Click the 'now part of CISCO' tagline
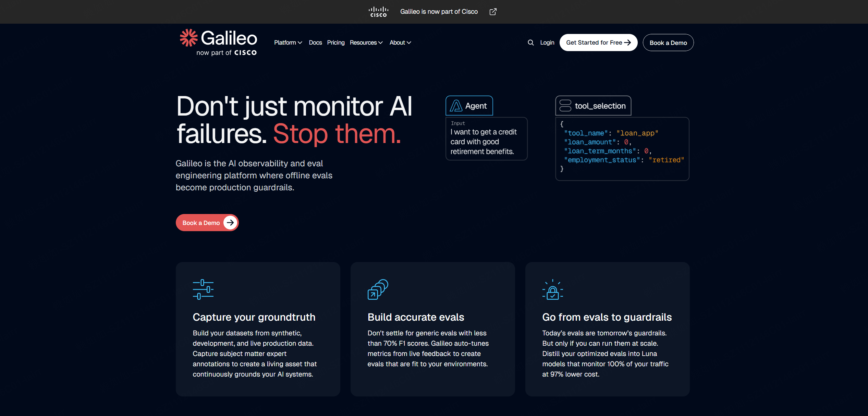Image resolution: width=868 pixels, height=416 pixels. coord(227,52)
